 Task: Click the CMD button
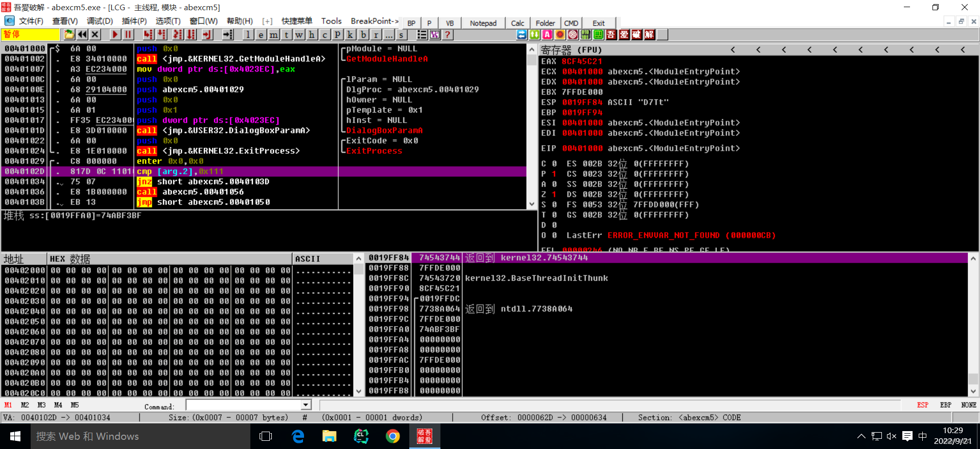[571, 23]
